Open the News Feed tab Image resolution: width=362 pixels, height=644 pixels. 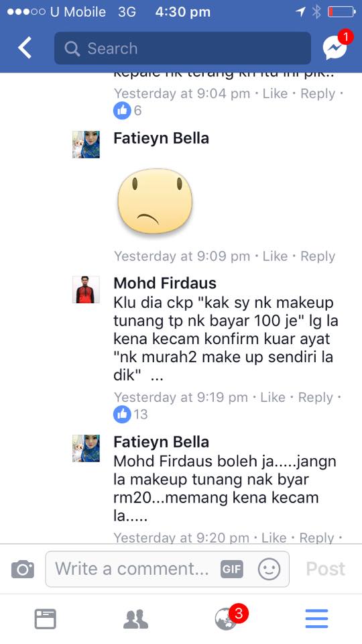point(45,619)
